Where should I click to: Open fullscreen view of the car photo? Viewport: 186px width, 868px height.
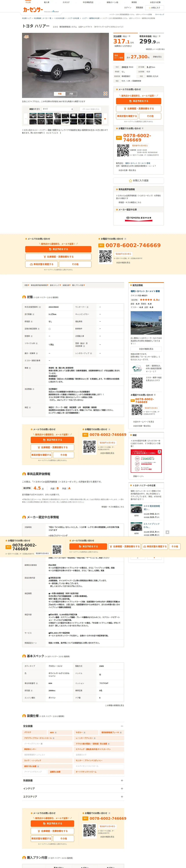coord(105,94)
